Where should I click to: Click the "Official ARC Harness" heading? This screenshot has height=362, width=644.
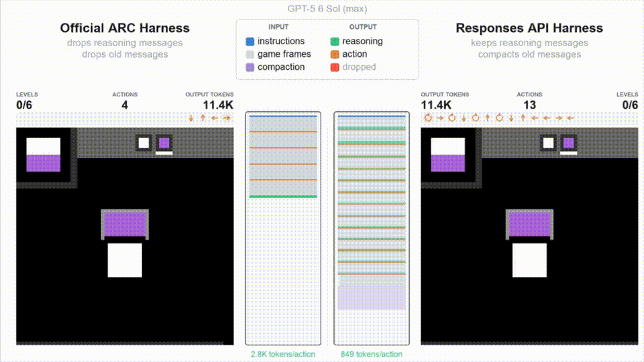tap(125, 28)
